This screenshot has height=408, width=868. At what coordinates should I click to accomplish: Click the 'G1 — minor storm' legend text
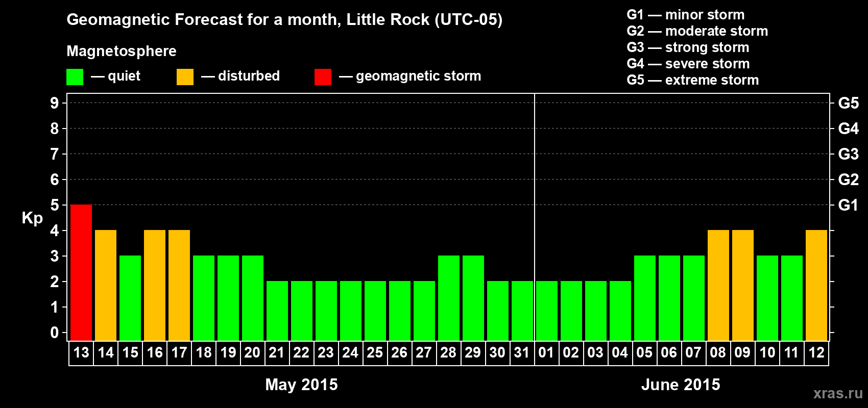point(686,15)
